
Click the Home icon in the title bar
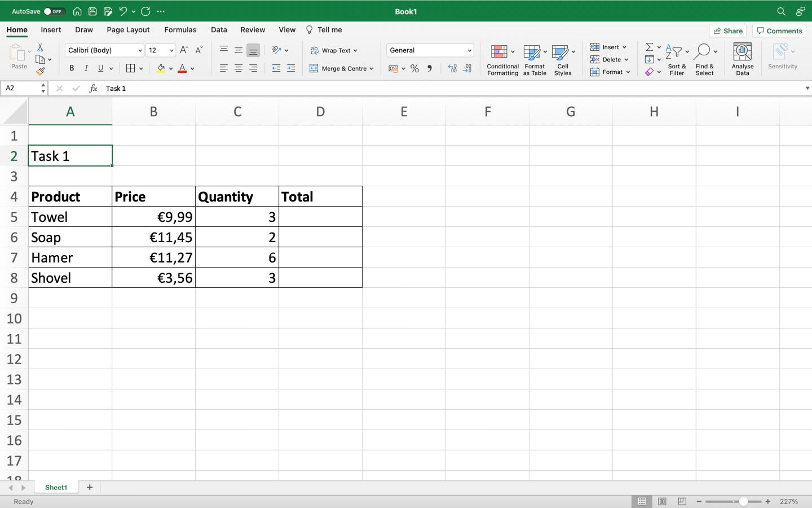(x=77, y=11)
